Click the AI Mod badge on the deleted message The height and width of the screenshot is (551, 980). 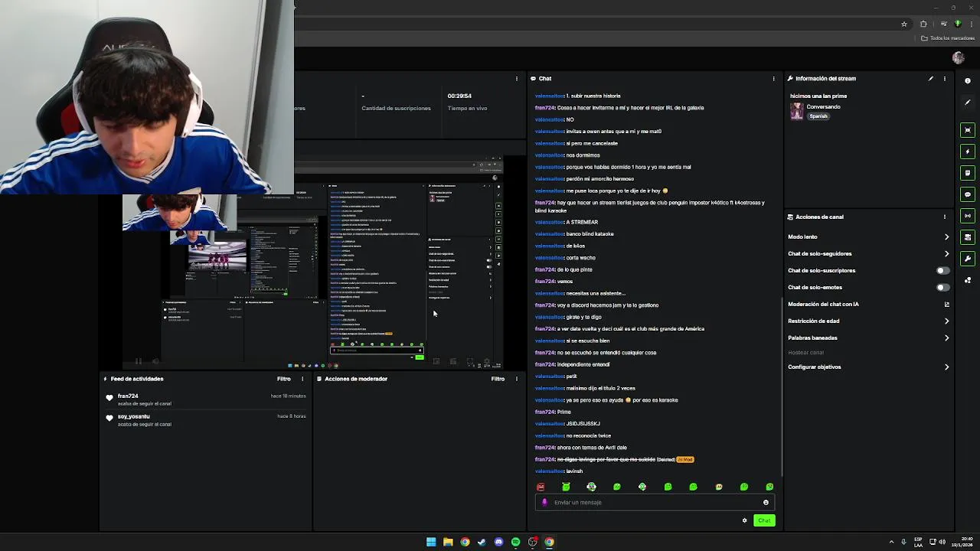(685, 459)
